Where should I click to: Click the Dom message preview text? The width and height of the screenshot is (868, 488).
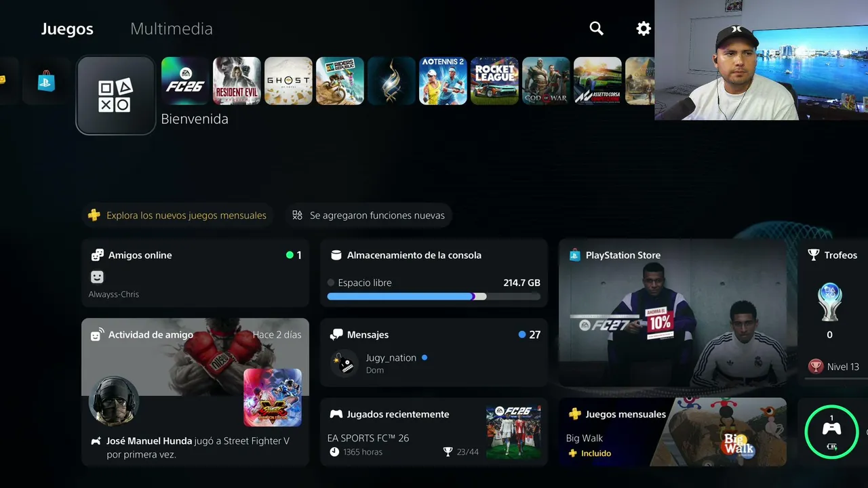click(375, 370)
